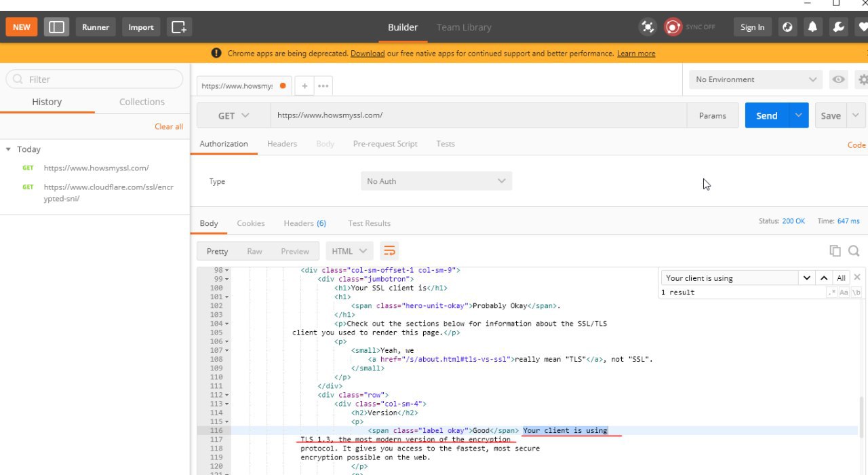Click the Import button
The width and height of the screenshot is (868, 475).
(141, 27)
